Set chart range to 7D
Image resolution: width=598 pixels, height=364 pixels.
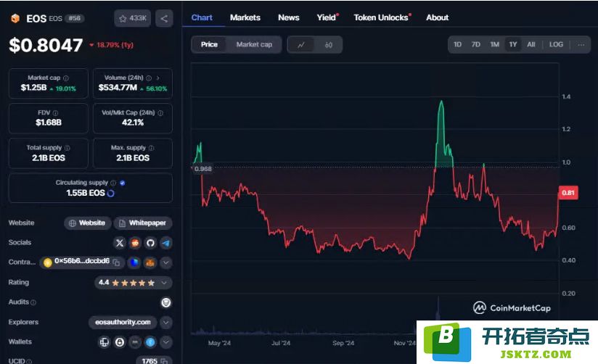pyautogui.click(x=475, y=45)
